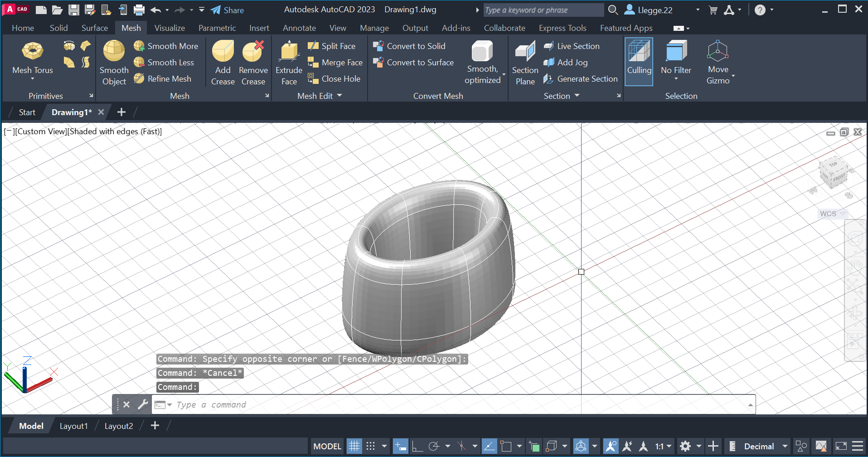Open the No Filter dropdown arrow
Viewport: 868px width, 457px height.
[x=676, y=79]
